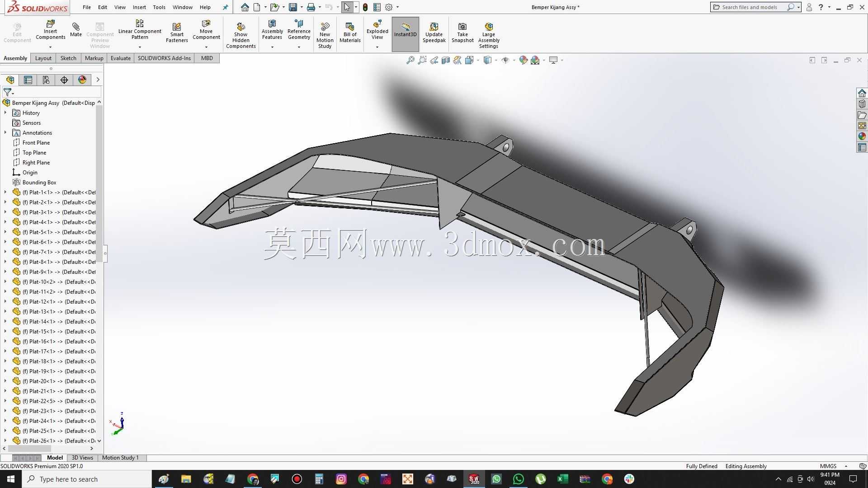The height and width of the screenshot is (488, 868).
Task: Select Bounding Box tree item
Action: click(x=39, y=183)
